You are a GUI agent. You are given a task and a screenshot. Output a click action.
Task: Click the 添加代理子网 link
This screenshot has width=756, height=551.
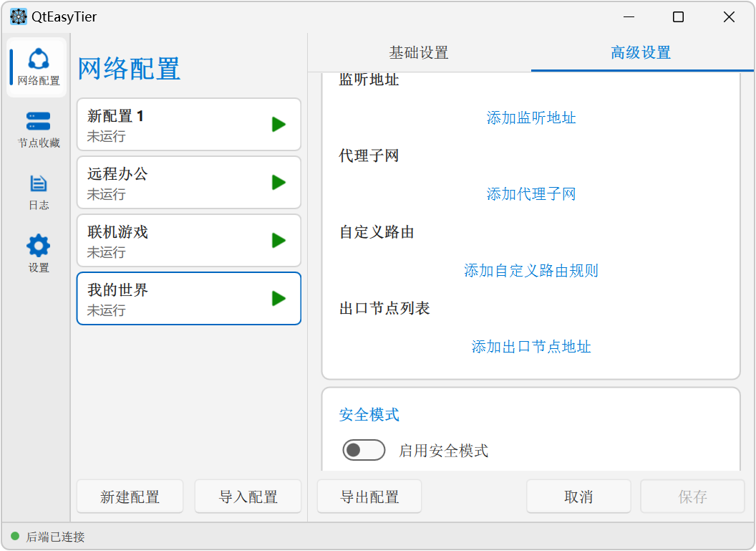(530, 194)
